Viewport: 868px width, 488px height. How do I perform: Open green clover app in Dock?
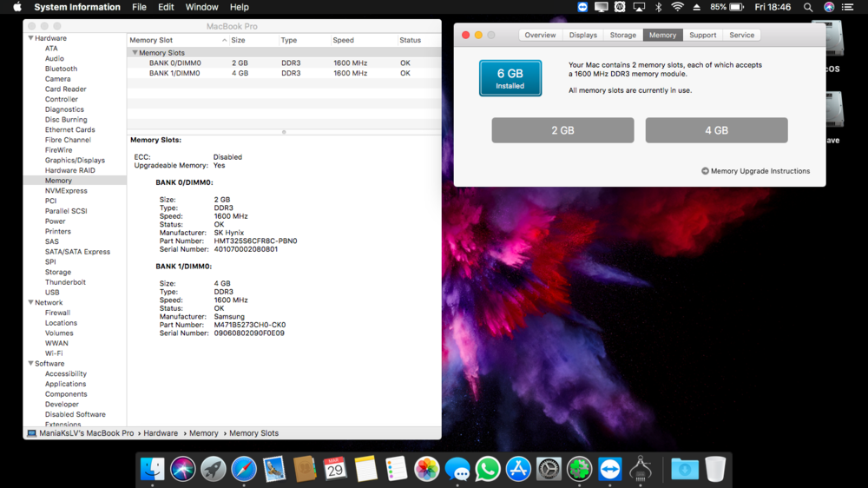pos(579,469)
